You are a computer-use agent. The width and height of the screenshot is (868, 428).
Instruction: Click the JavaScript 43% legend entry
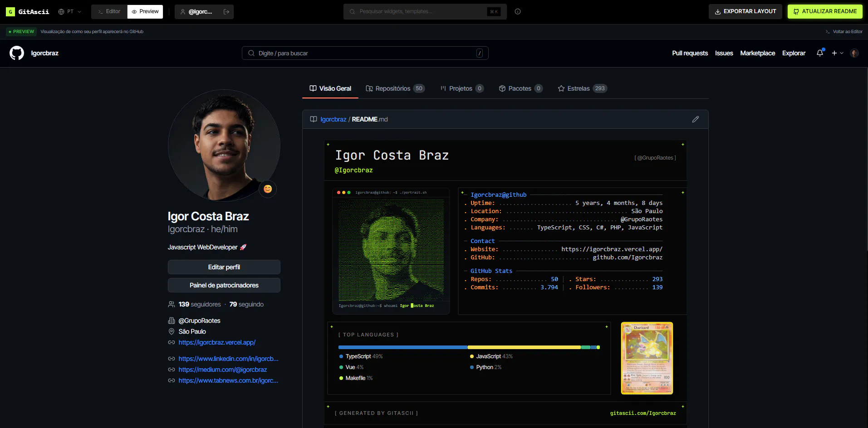(491, 356)
